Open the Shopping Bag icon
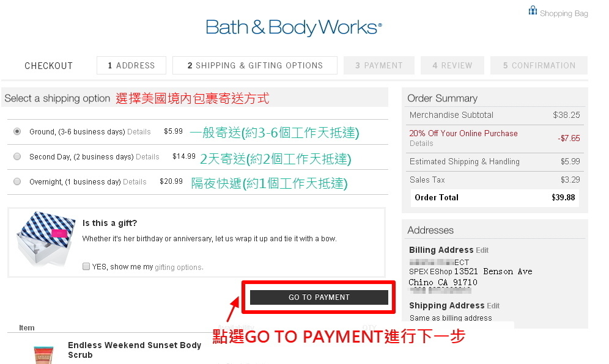The image size is (609, 364). 533,10
